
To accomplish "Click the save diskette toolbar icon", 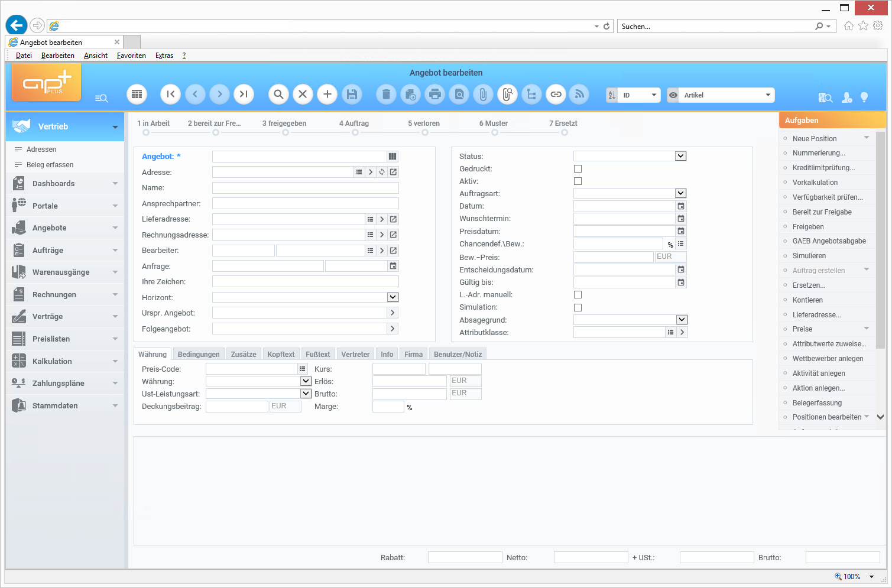I will [x=352, y=95].
